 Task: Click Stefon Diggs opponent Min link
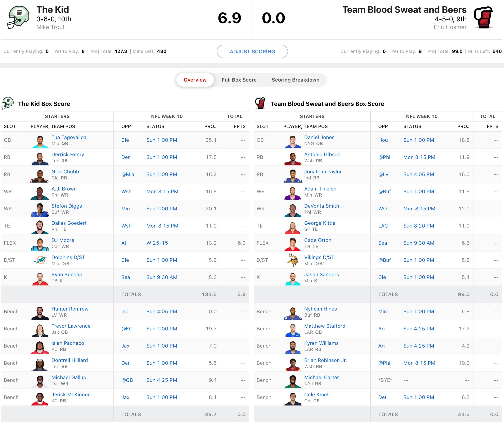[x=126, y=209]
